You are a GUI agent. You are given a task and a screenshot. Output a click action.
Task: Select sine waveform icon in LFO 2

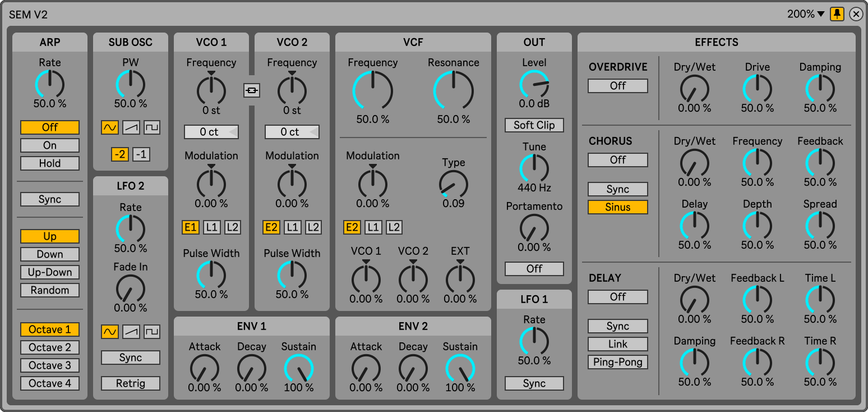[x=109, y=332]
